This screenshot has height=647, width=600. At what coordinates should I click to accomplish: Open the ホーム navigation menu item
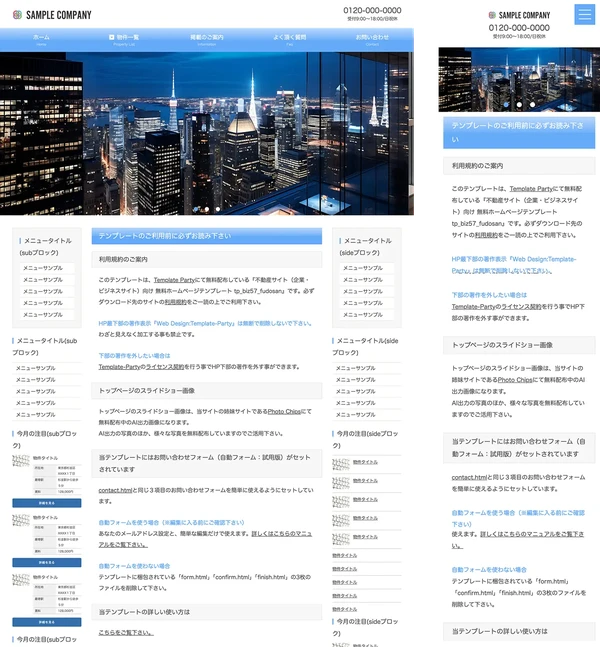[x=41, y=39]
